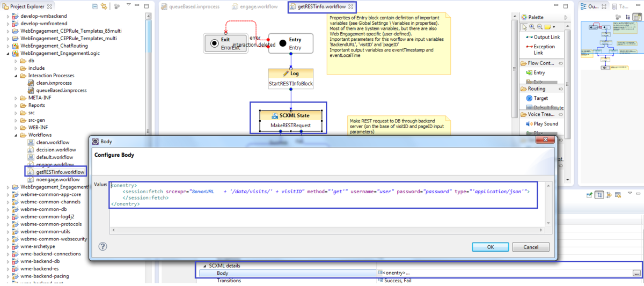644x286 pixels.
Task: Toggle the Outline tree mode icon
Action: [628, 17]
